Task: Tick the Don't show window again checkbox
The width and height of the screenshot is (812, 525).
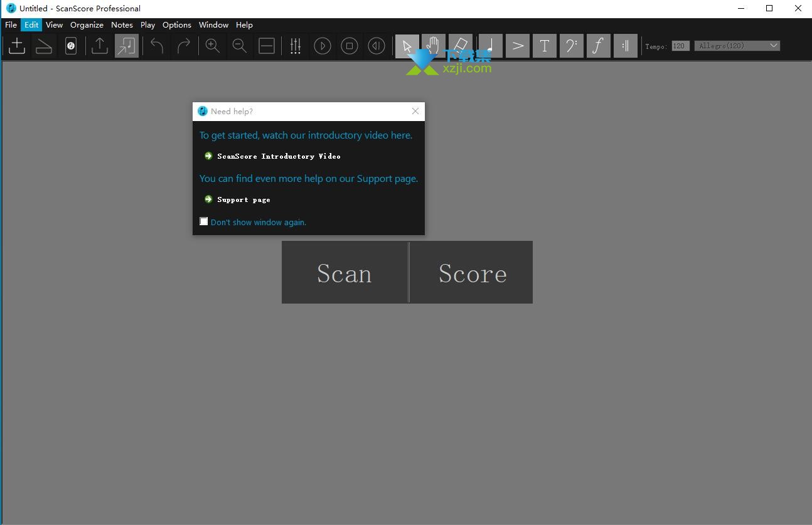Action: pos(204,221)
